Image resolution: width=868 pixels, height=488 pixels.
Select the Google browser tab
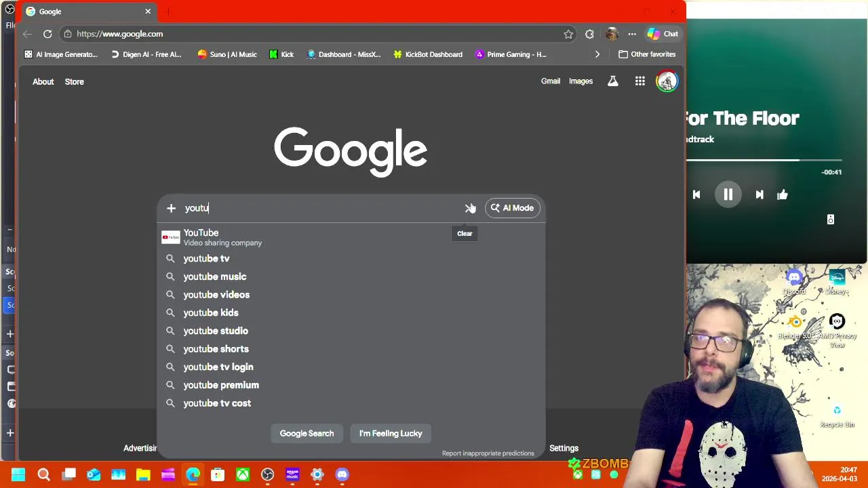(x=87, y=12)
